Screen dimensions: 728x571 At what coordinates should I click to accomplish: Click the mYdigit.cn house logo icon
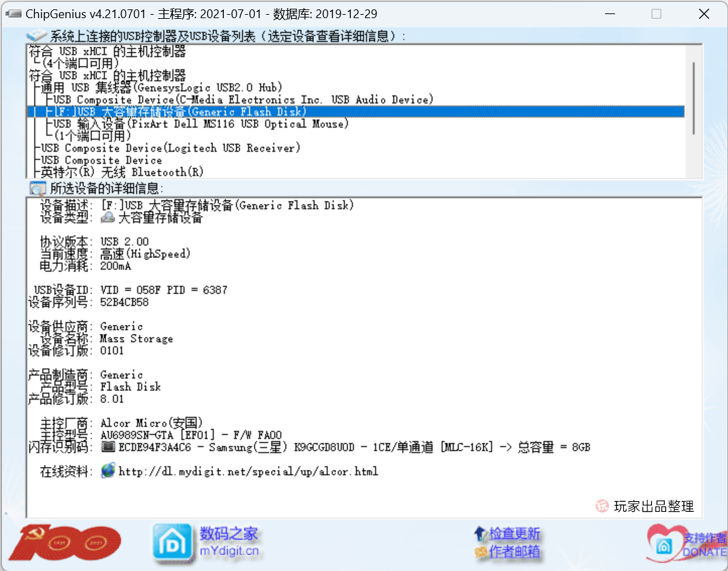[172, 543]
